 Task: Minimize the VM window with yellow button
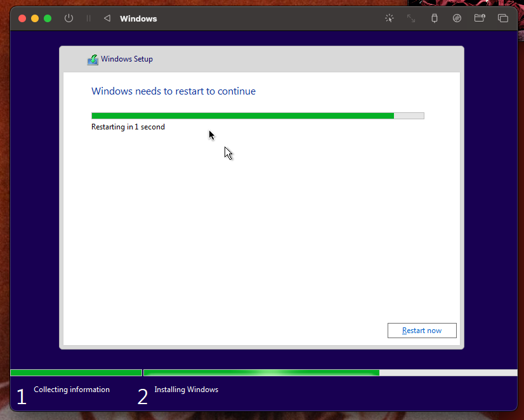point(35,18)
